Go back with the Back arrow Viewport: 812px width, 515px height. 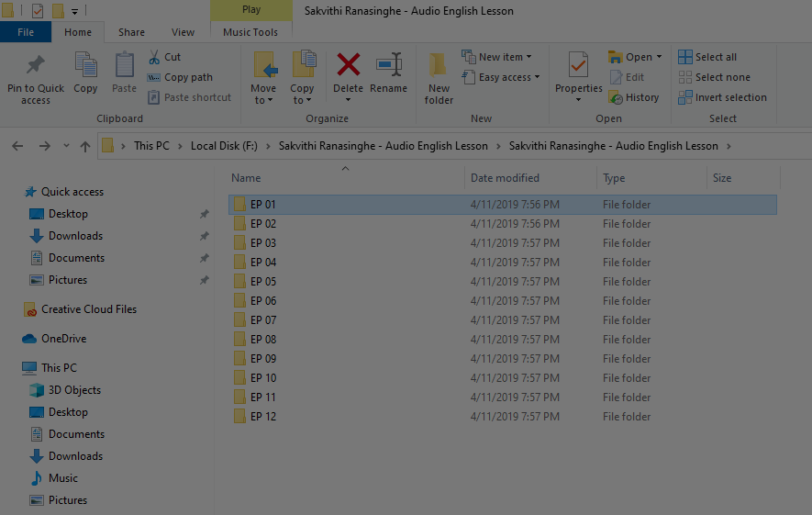click(17, 146)
